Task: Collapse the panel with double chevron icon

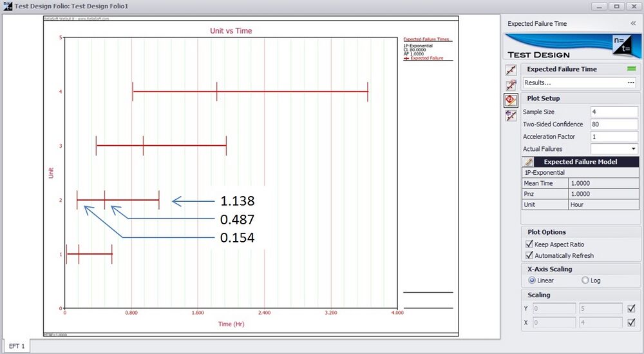Action: [632, 23]
